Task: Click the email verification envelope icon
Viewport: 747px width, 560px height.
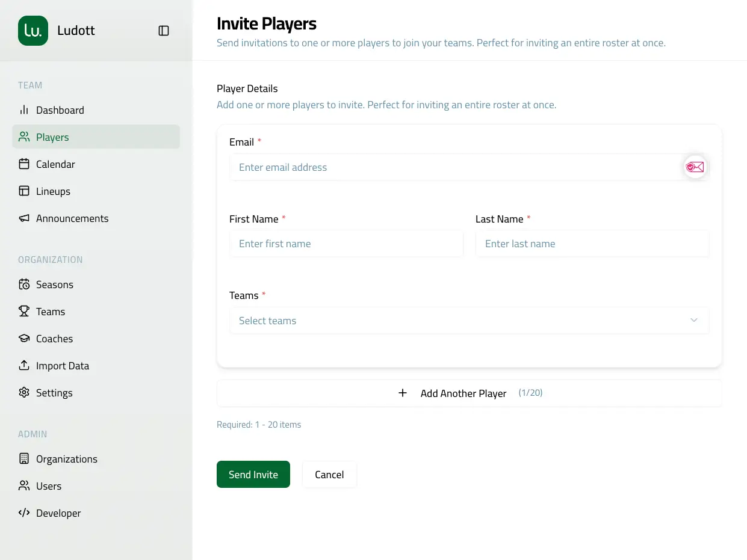Action: (695, 167)
